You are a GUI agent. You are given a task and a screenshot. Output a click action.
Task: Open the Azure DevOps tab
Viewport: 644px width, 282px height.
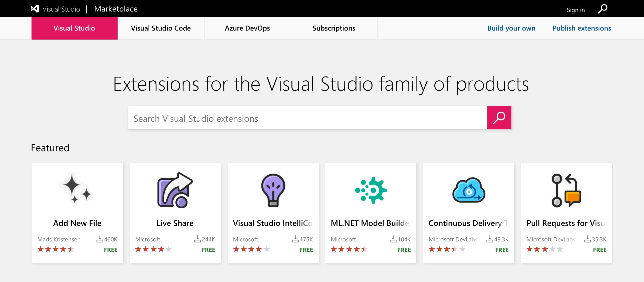pos(247,28)
